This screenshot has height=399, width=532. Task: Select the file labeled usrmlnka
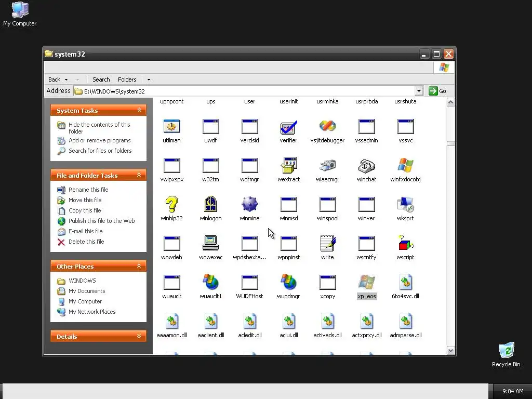click(327, 101)
